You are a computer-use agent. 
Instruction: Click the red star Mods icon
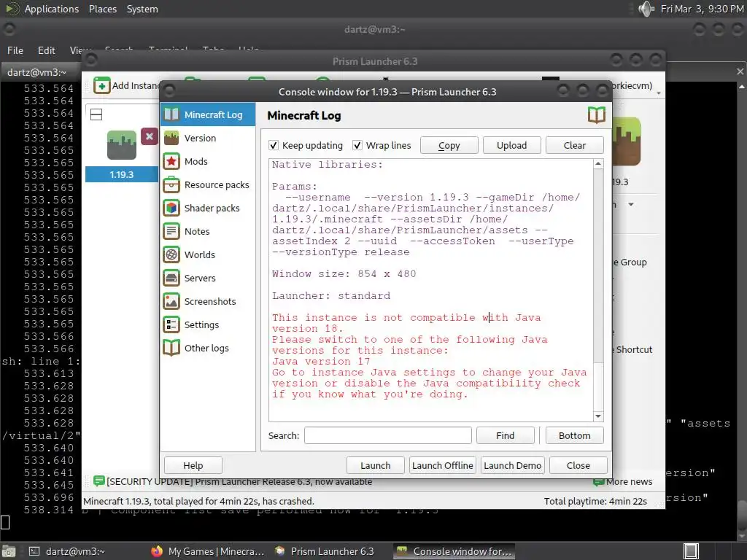tap(171, 161)
